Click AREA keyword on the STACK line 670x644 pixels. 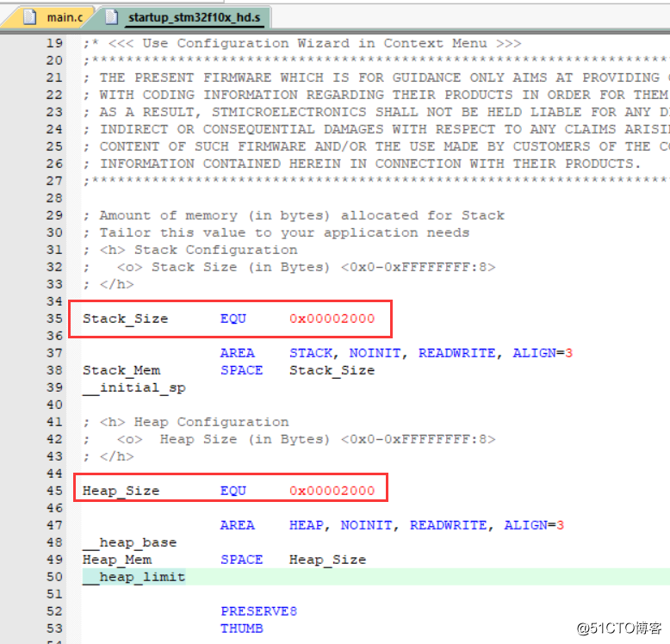(x=238, y=353)
